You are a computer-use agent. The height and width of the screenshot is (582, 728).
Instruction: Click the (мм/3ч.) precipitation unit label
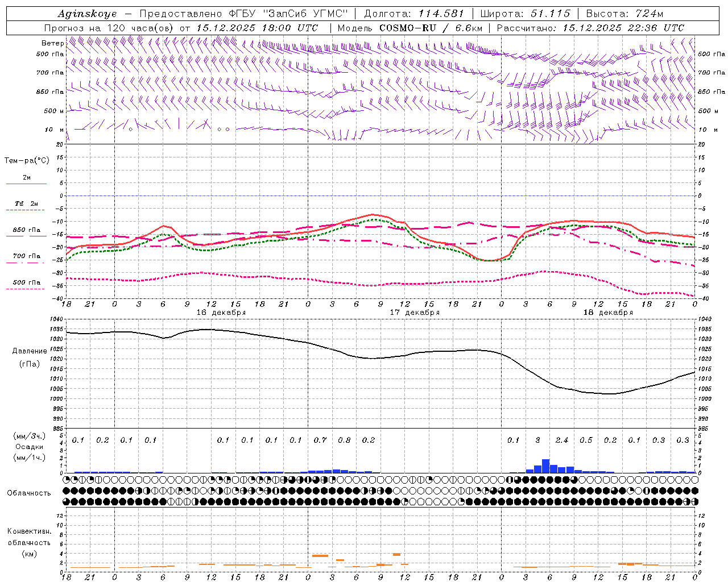point(29,436)
